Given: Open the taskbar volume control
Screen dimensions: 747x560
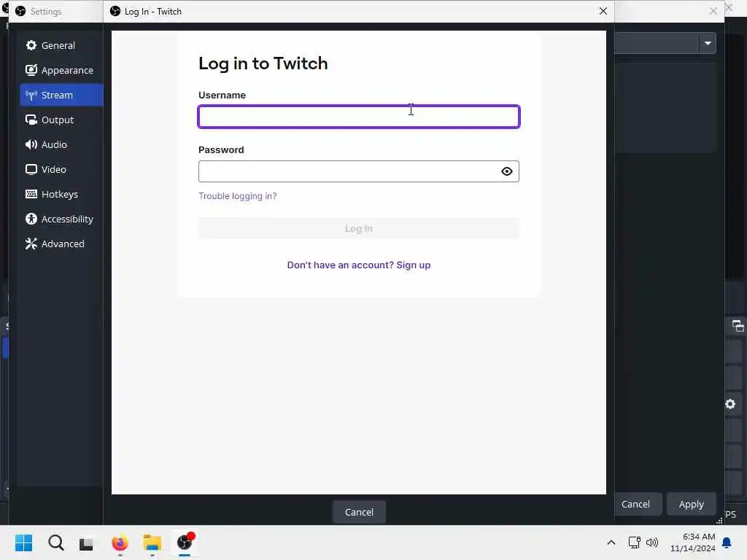Looking at the screenshot, I should point(651,542).
